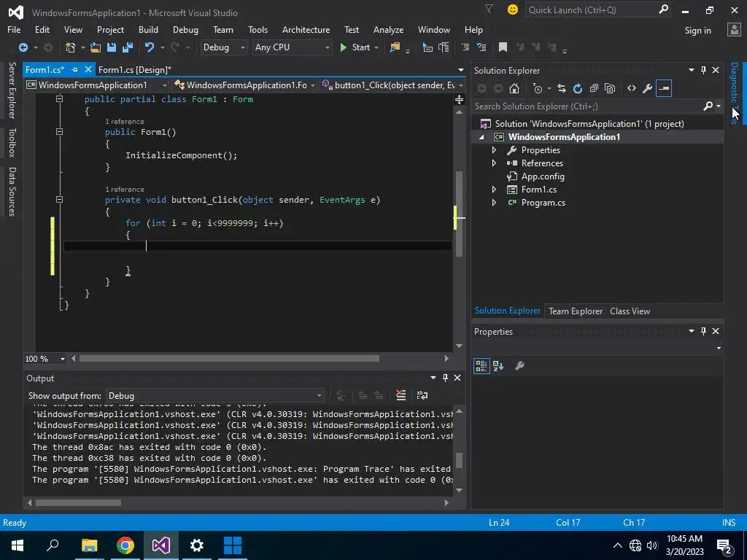Pin the Solution Explorer panel
Screen dimensions: 747x560
pyautogui.click(x=704, y=70)
